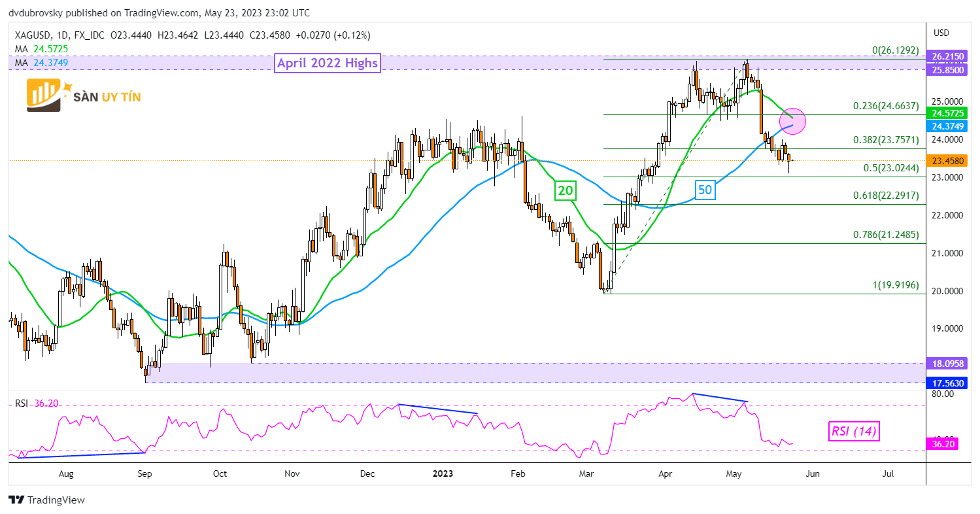The width and height of the screenshot is (980, 514).
Task: Click the 20.0000 price axis tick
Action: (947, 291)
